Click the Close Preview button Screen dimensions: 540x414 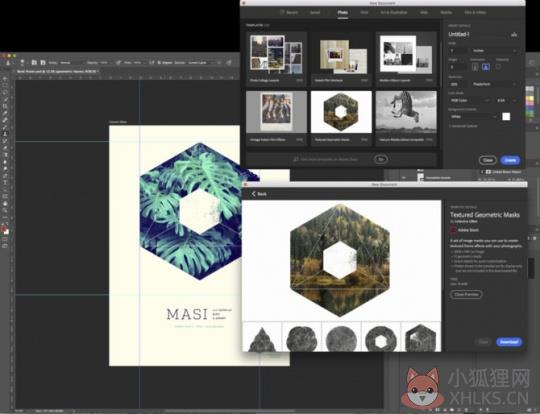coord(466,294)
